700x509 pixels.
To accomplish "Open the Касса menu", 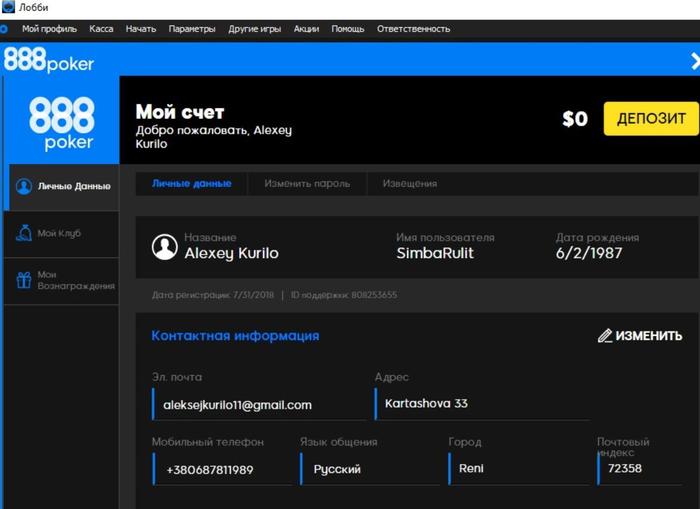I will pyautogui.click(x=101, y=29).
